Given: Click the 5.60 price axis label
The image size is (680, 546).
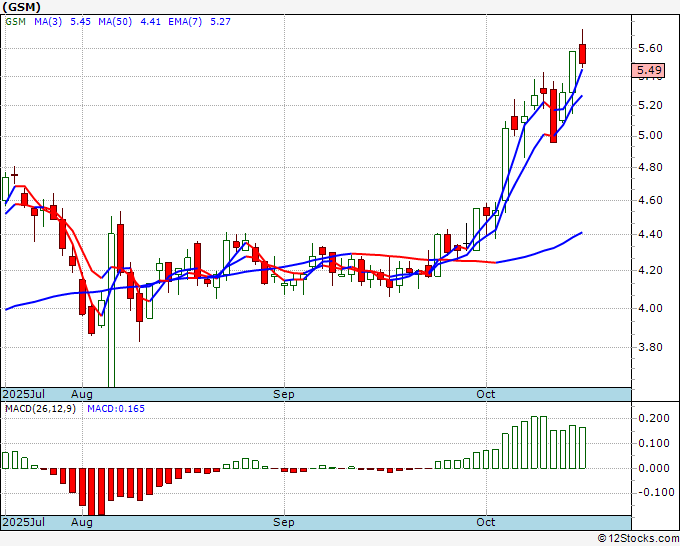Looking at the screenshot, I should (x=650, y=48).
